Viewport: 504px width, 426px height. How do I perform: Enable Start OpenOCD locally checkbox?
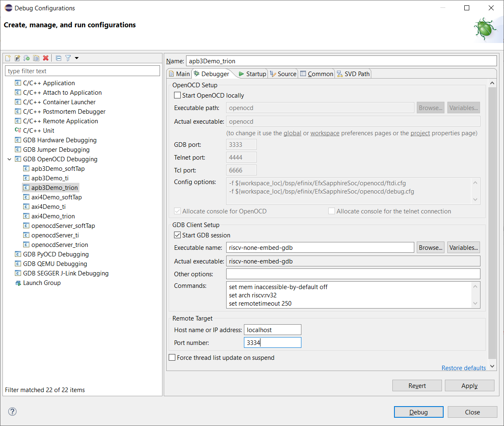177,96
